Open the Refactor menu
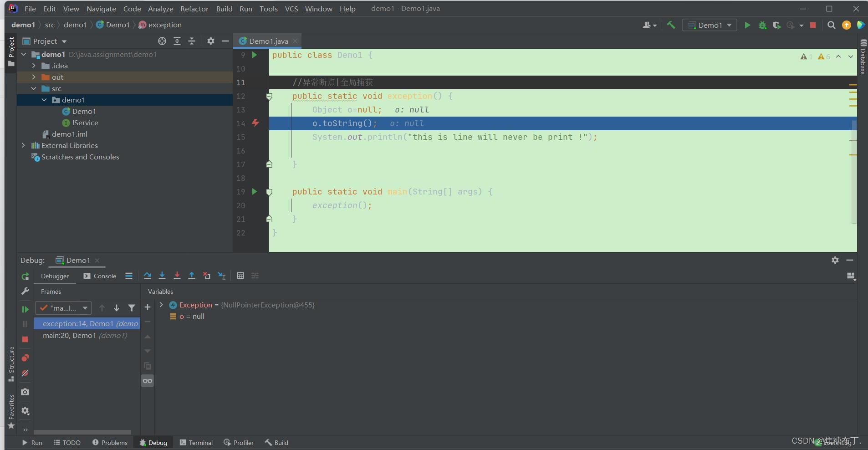This screenshot has height=450, width=868. [194, 9]
